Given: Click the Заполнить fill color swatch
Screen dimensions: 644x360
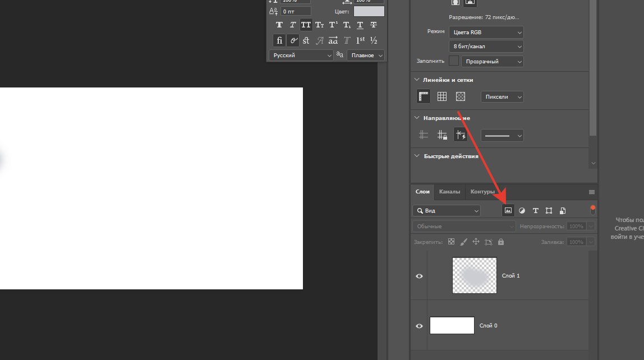Looking at the screenshot, I should (453, 61).
